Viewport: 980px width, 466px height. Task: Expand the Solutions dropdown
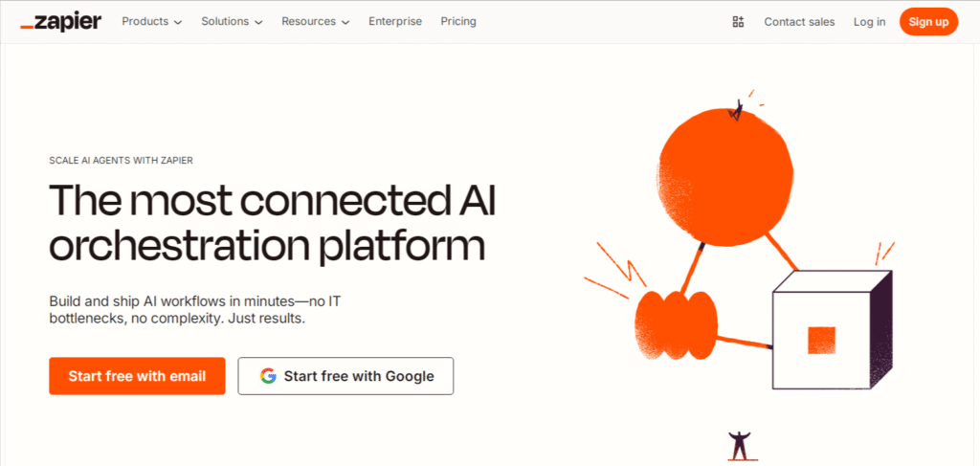tap(231, 21)
